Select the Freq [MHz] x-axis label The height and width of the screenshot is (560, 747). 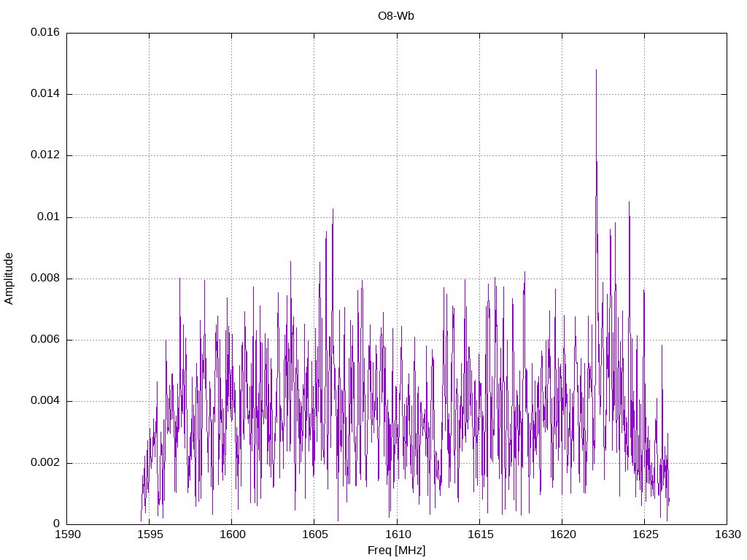coord(396,551)
